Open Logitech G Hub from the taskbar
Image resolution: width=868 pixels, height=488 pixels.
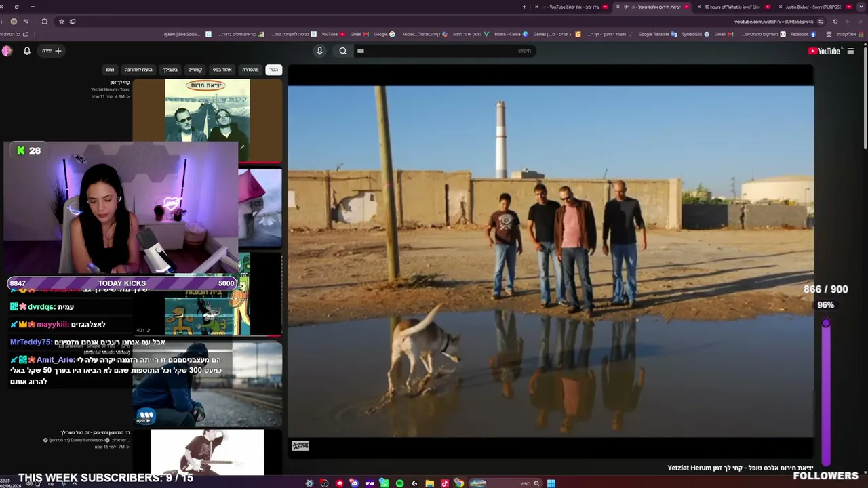click(414, 483)
